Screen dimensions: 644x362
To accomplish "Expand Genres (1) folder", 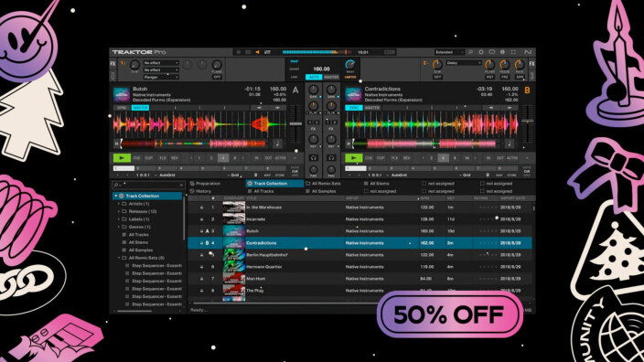I will pos(120,227).
